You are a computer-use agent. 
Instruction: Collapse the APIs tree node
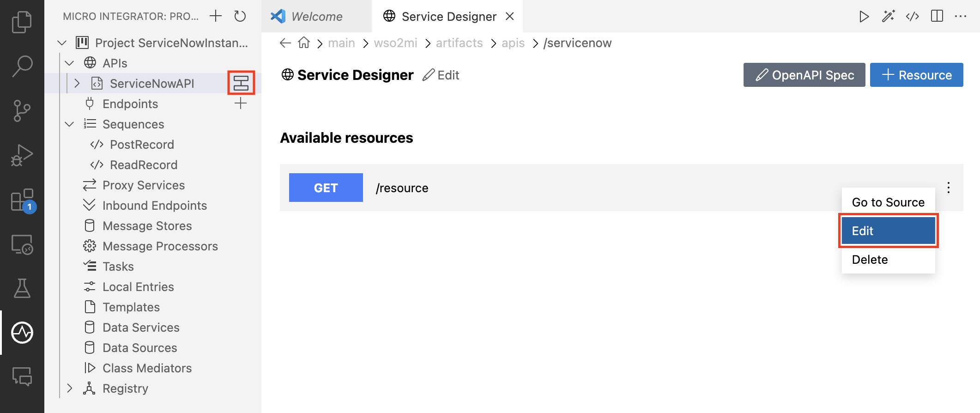70,63
